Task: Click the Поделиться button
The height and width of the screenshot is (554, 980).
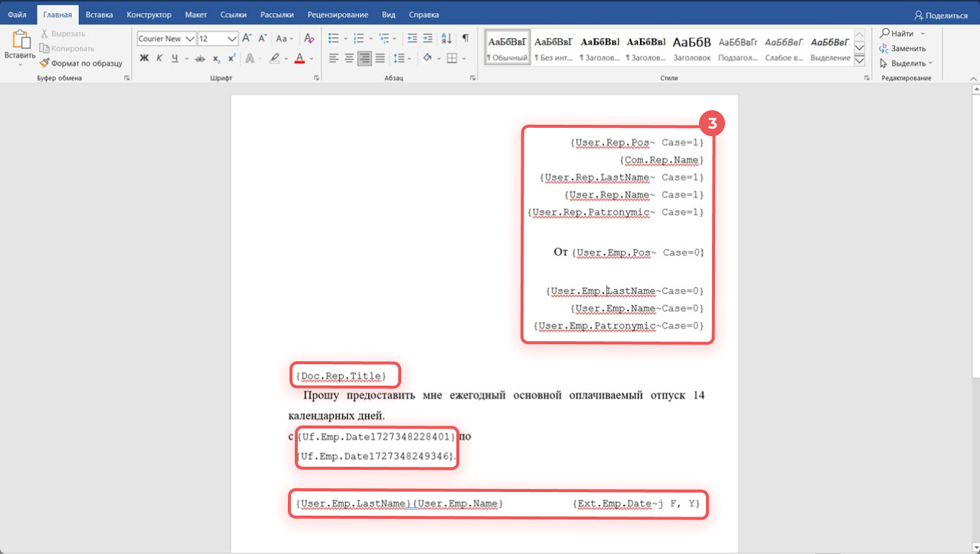Action: point(941,15)
